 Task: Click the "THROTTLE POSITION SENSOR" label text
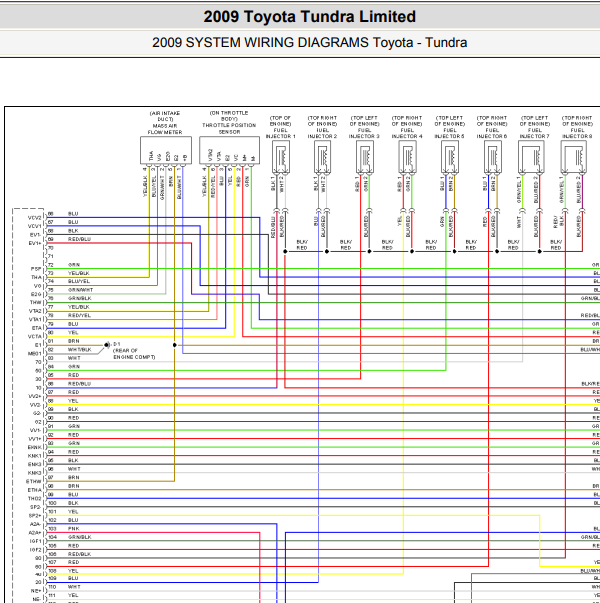click(229, 128)
